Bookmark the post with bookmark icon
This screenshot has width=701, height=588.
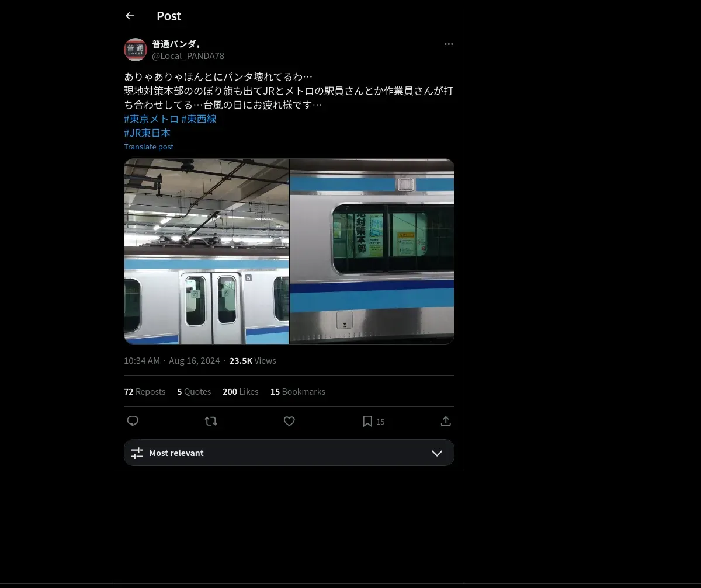367,421
